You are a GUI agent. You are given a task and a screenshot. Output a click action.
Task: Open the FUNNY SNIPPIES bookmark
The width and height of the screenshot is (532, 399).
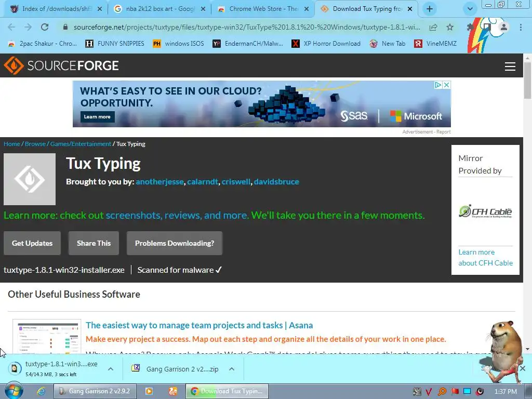tap(115, 44)
